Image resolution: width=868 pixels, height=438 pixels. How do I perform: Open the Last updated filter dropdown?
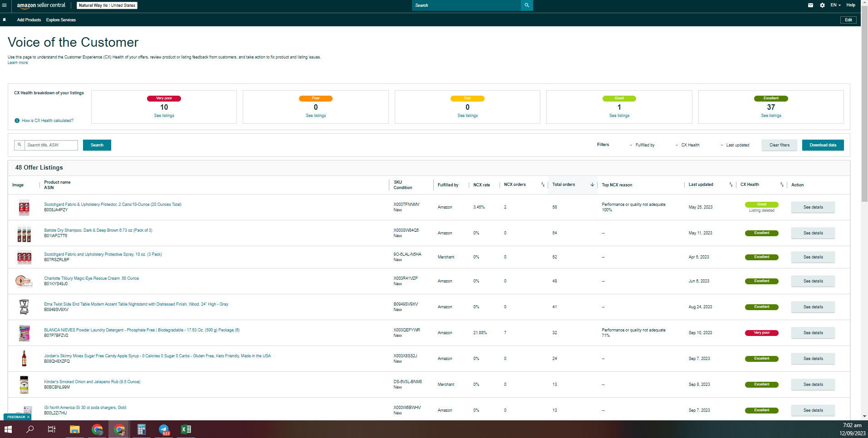[735, 145]
